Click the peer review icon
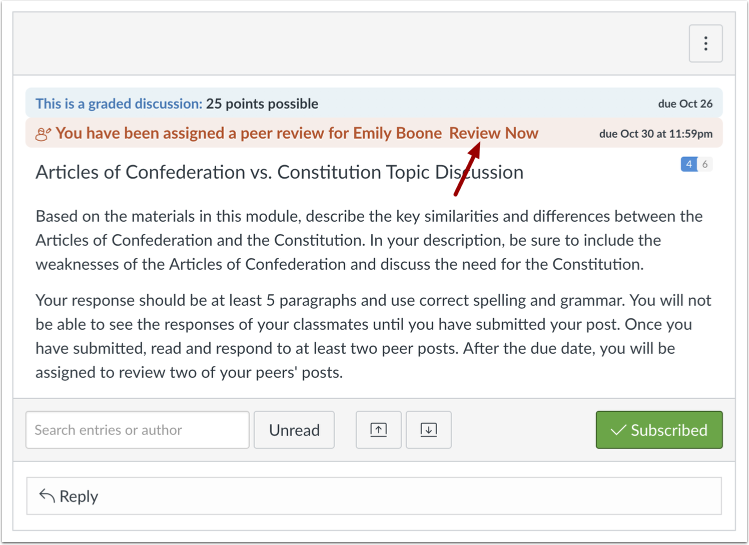The width and height of the screenshot is (749, 545). point(43,134)
